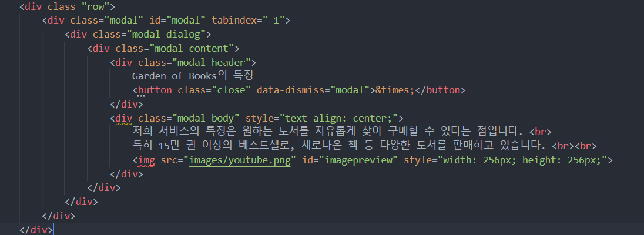This screenshot has width=644, height=235.
Task: Click the "modal-body" class string
Action: [206, 119]
